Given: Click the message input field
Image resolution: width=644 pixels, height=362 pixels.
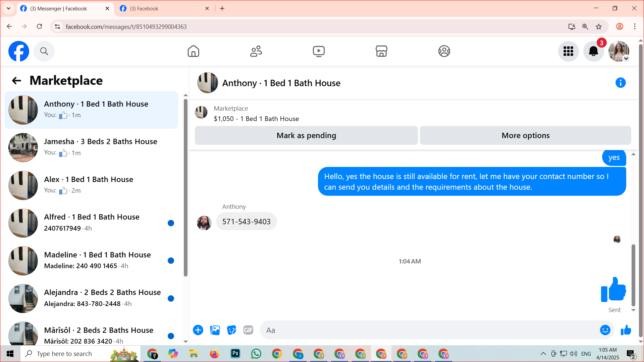Looking at the screenshot, I should click(x=429, y=330).
